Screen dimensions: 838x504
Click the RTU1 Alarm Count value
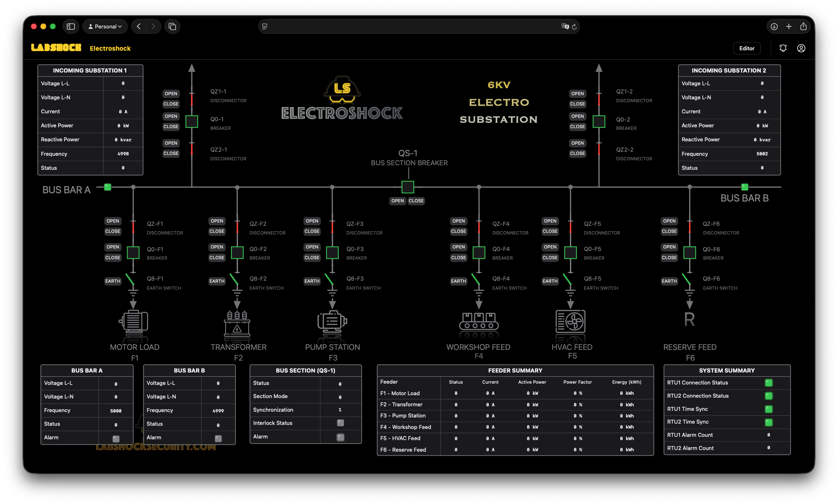[769, 435]
